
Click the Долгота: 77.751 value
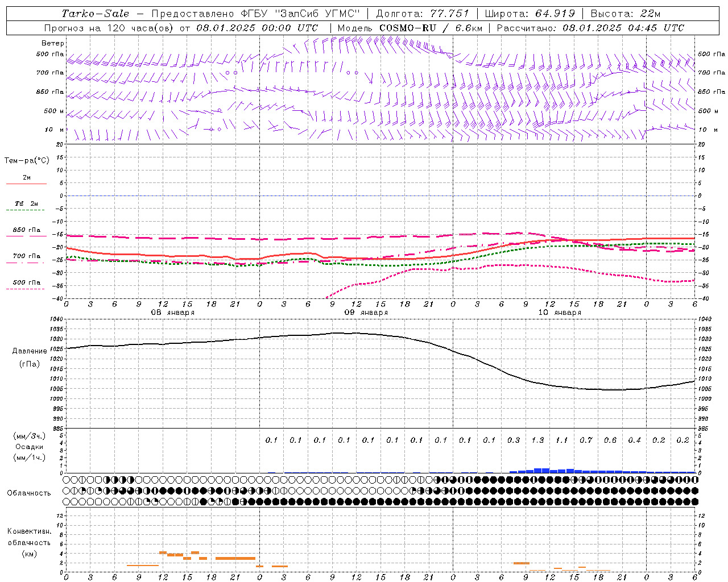(423, 14)
